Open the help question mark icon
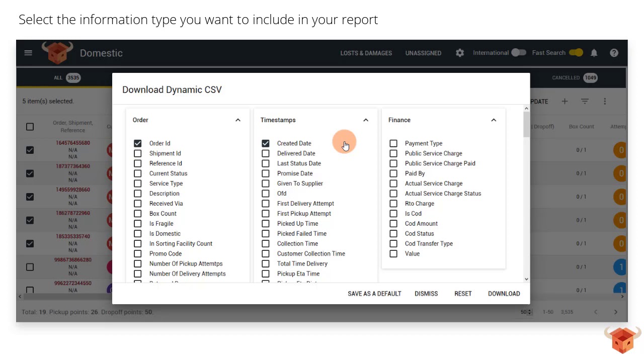The image size is (644, 362). coord(614,53)
